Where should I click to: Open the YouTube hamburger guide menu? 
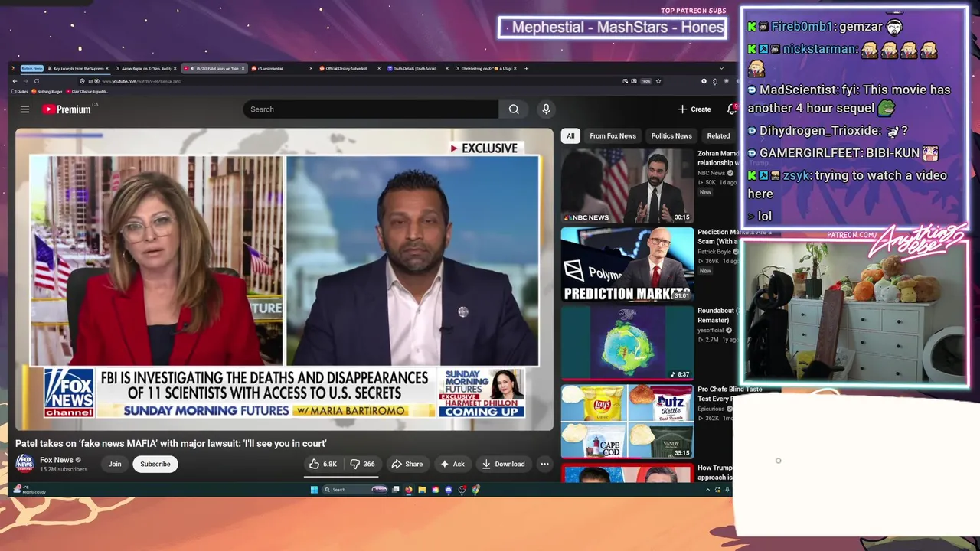click(x=24, y=109)
